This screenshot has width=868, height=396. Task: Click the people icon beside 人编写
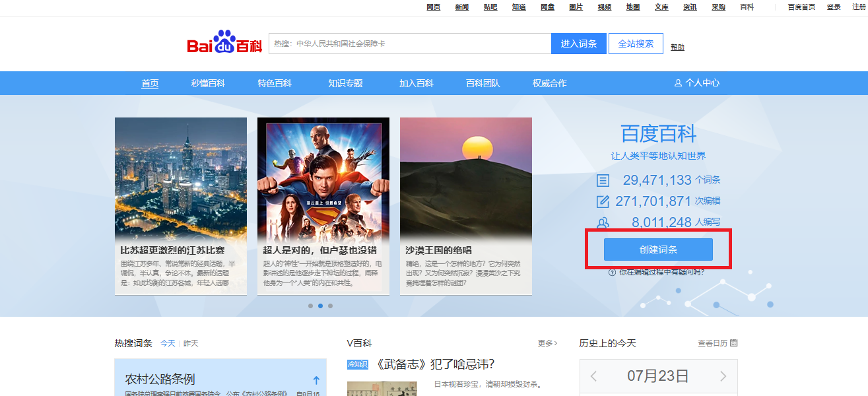603,222
